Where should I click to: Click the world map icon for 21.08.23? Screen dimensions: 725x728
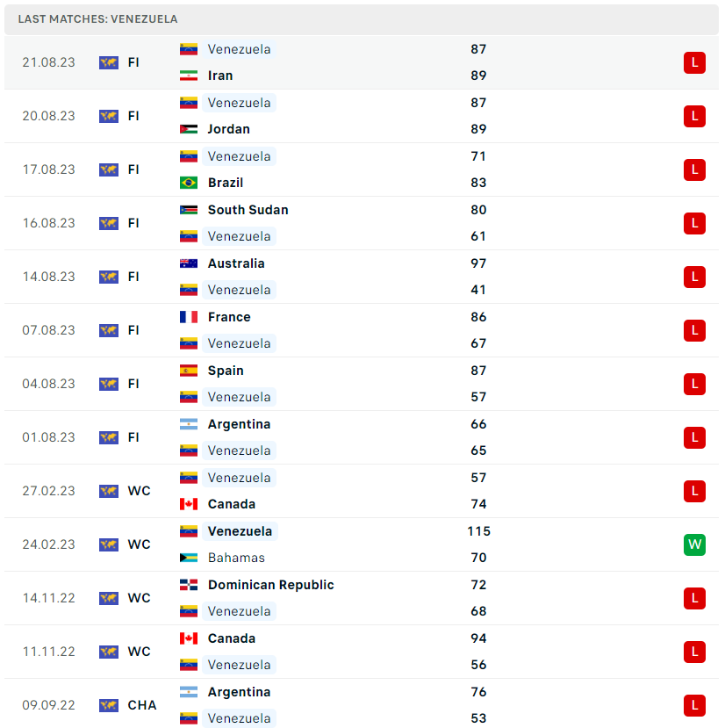[x=109, y=62]
